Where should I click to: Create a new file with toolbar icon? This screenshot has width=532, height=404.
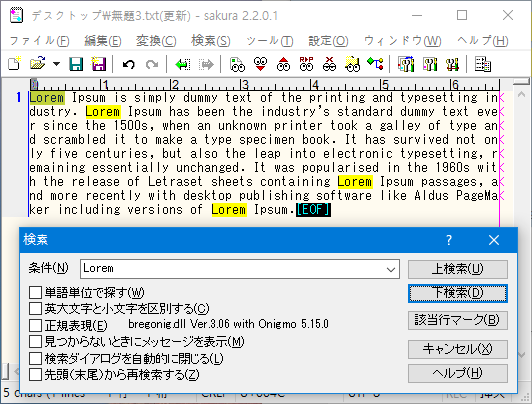pyautogui.click(x=15, y=64)
